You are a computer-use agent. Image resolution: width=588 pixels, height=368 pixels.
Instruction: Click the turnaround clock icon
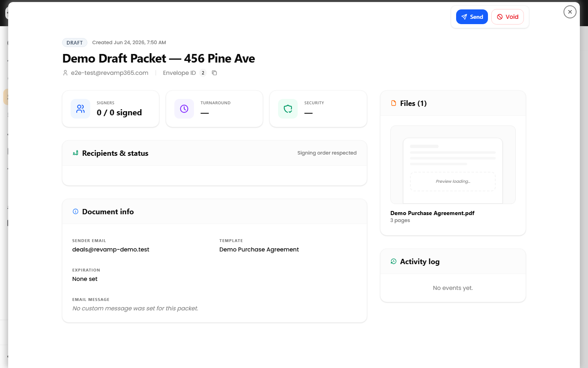coord(184,109)
